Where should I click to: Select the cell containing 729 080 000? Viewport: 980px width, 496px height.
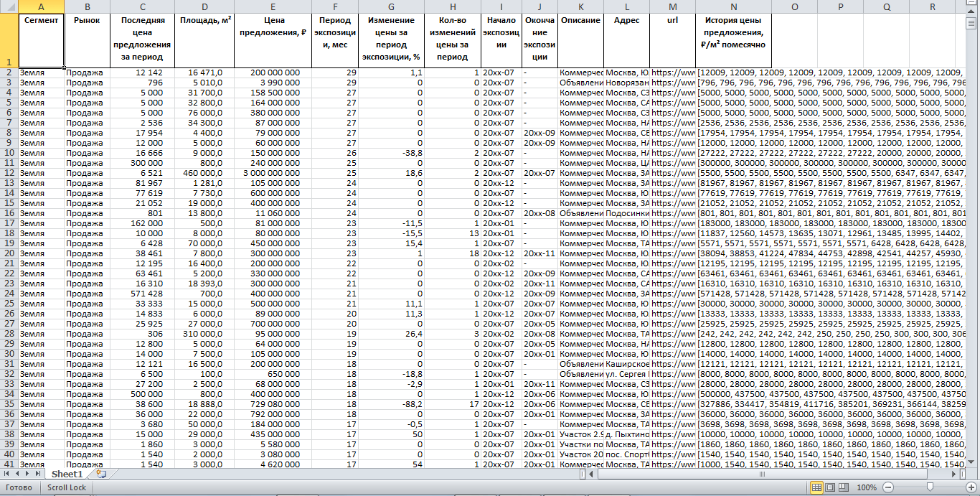pyautogui.click(x=273, y=404)
